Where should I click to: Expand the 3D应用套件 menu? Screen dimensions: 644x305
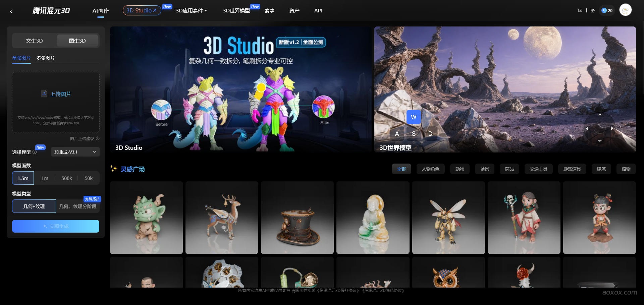coord(192,10)
